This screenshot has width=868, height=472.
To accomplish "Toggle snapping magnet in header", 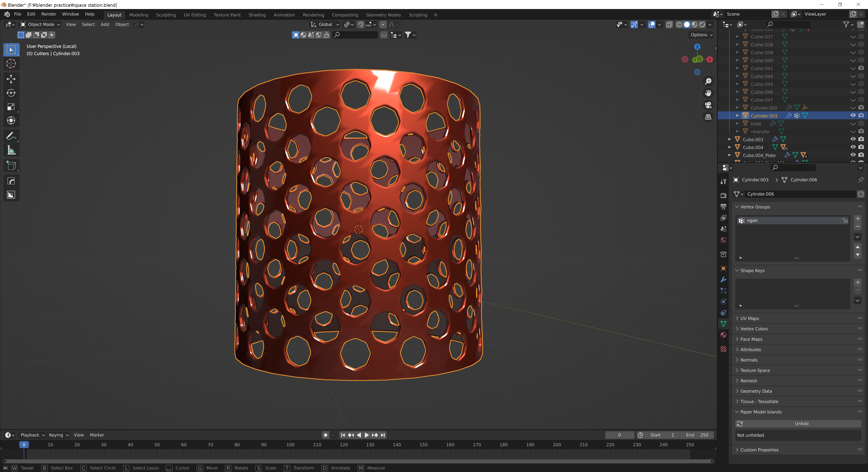I will point(360,25).
